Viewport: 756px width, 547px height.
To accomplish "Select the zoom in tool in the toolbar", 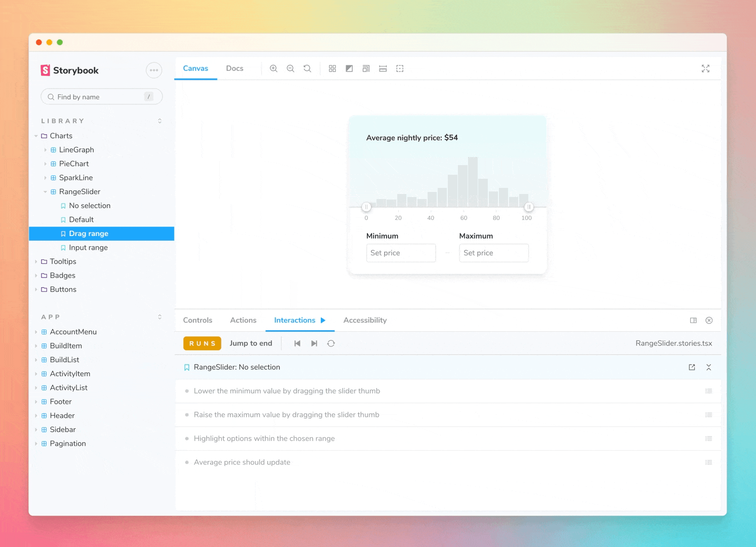I will pos(273,68).
